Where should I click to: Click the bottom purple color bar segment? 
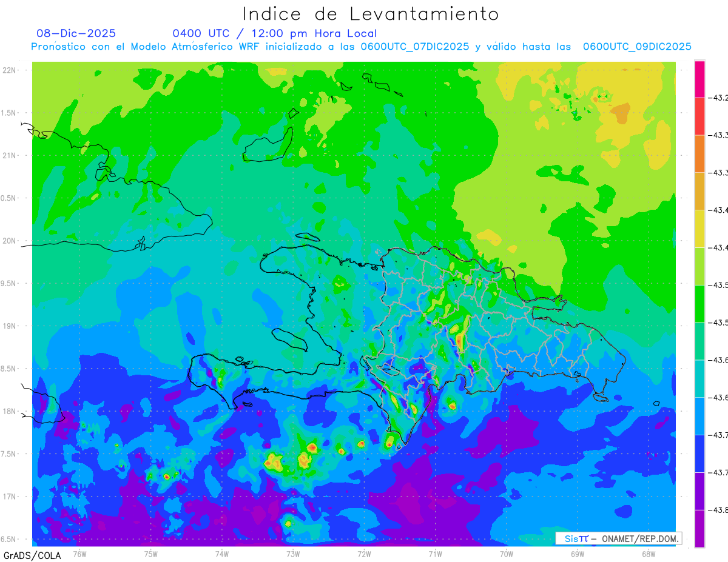point(699,529)
